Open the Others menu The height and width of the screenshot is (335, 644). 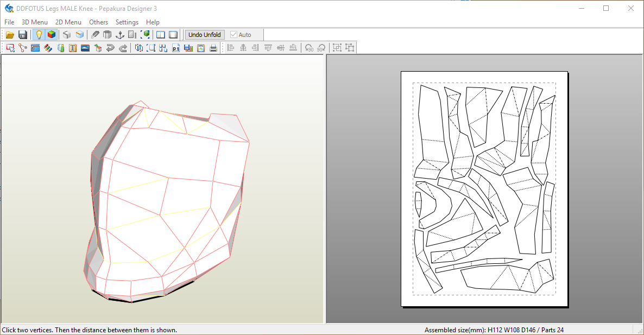(99, 22)
